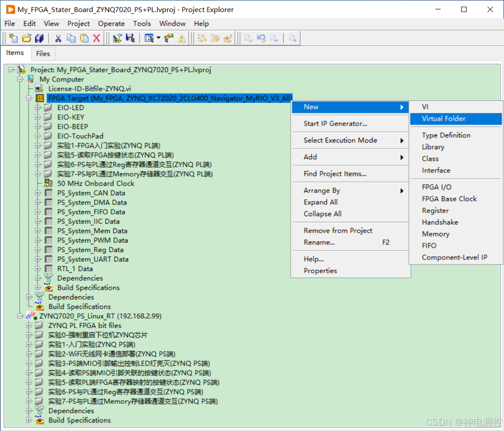Click the yellow warning triangle toolbar icon
This screenshot has height=431, width=504.
coord(181,39)
